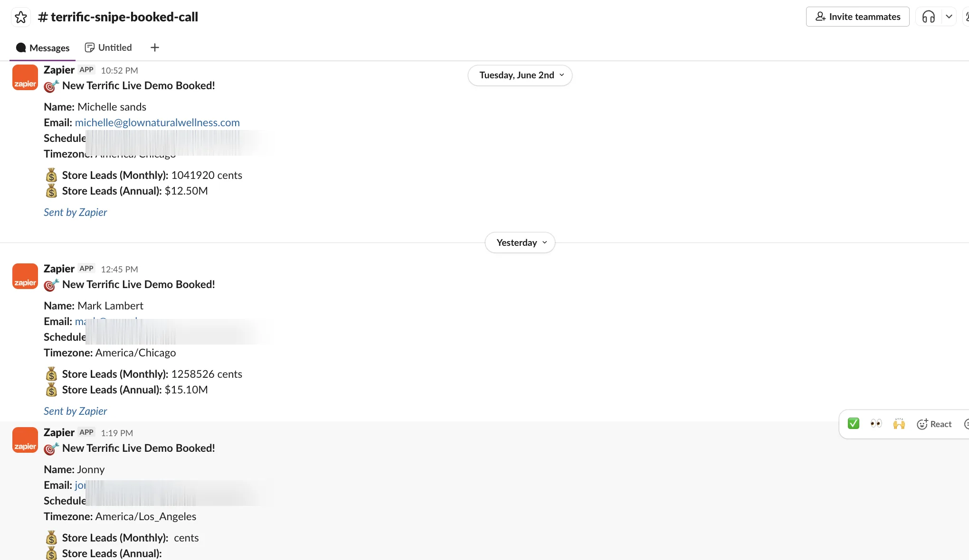This screenshot has height=560, width=969.
Task: Click dart emoji in Michelle sands message
Action: tap(51, 86)
